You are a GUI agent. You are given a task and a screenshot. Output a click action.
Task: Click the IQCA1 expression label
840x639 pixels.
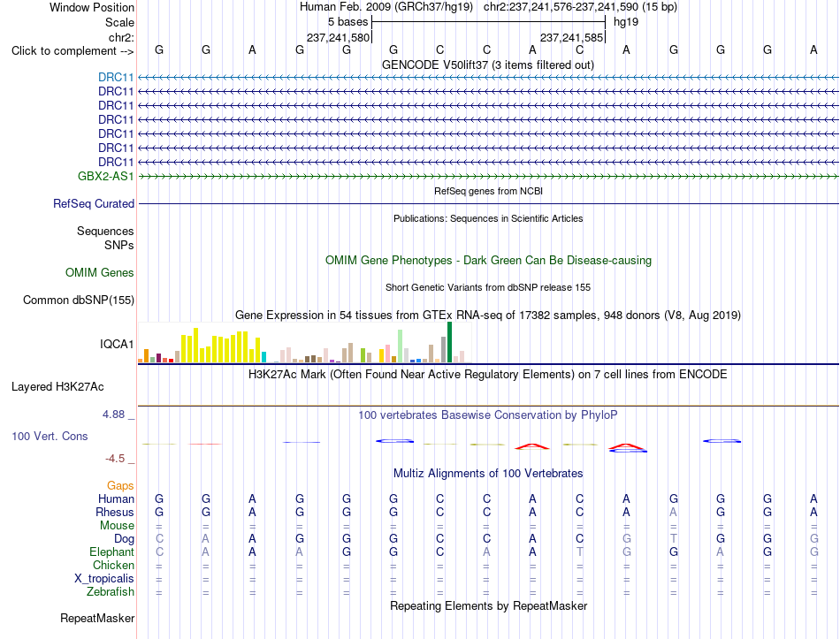pos(117,344)
